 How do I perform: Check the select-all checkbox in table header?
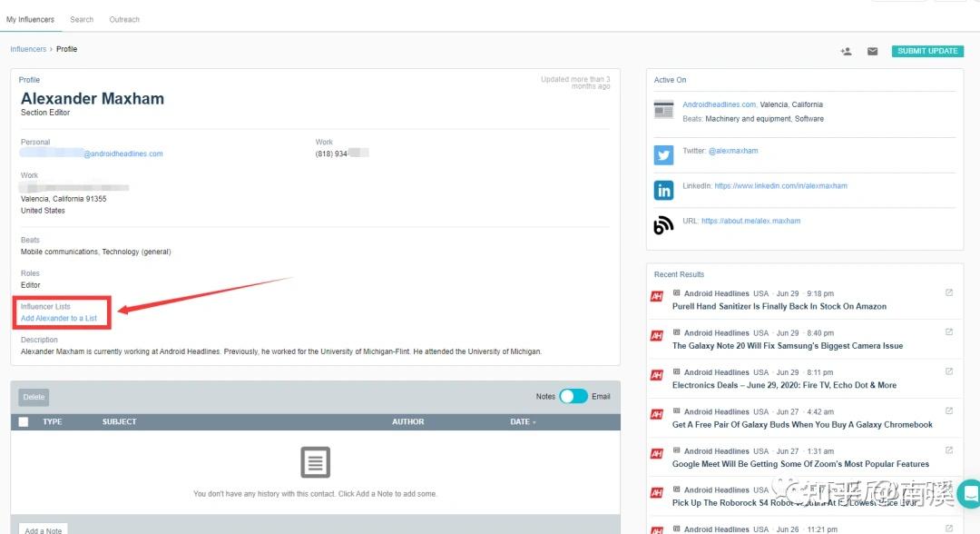coord(24,422)
